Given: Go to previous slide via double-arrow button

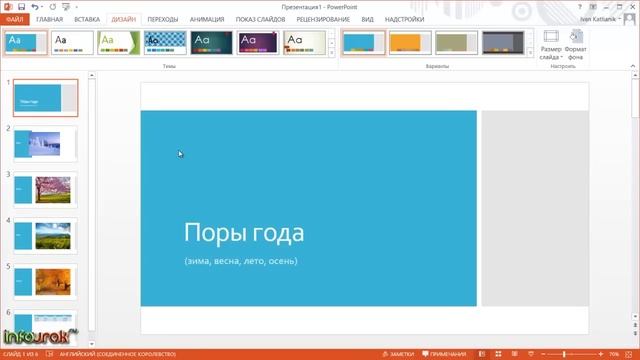Looking at the screenshot, I should point(635,325).
